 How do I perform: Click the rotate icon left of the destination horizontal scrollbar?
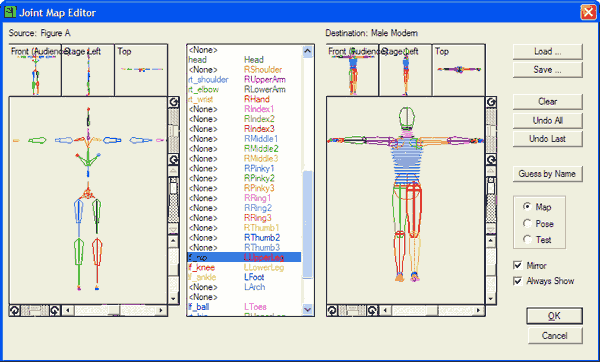pyautogui.click(x=372, y=310)
